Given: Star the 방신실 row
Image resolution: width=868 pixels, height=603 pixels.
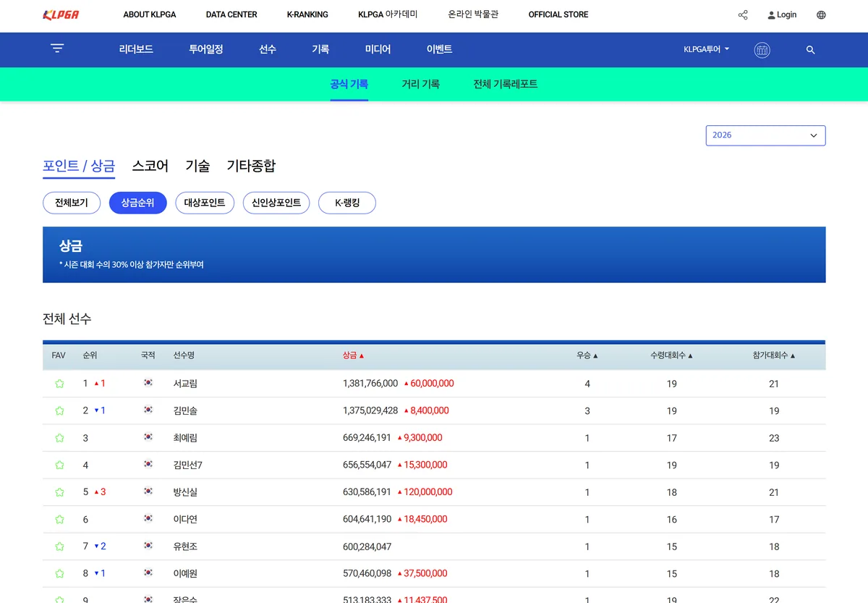Looking at the screenshot, I should coord(59,492).
